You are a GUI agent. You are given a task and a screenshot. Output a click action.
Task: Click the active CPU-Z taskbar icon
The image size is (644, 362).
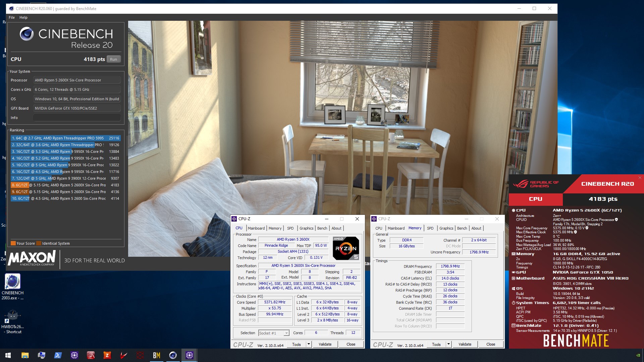click(190, 355)
